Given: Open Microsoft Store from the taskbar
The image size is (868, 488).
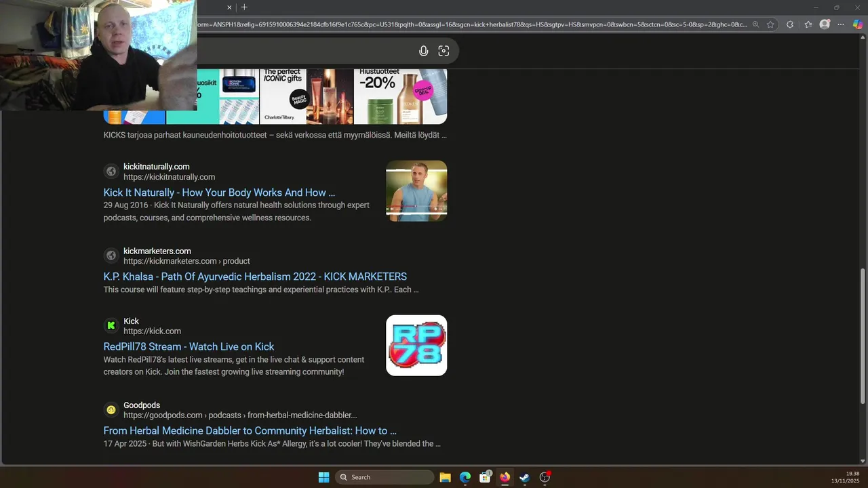Looking at the screenshot, I should point(485,477).
